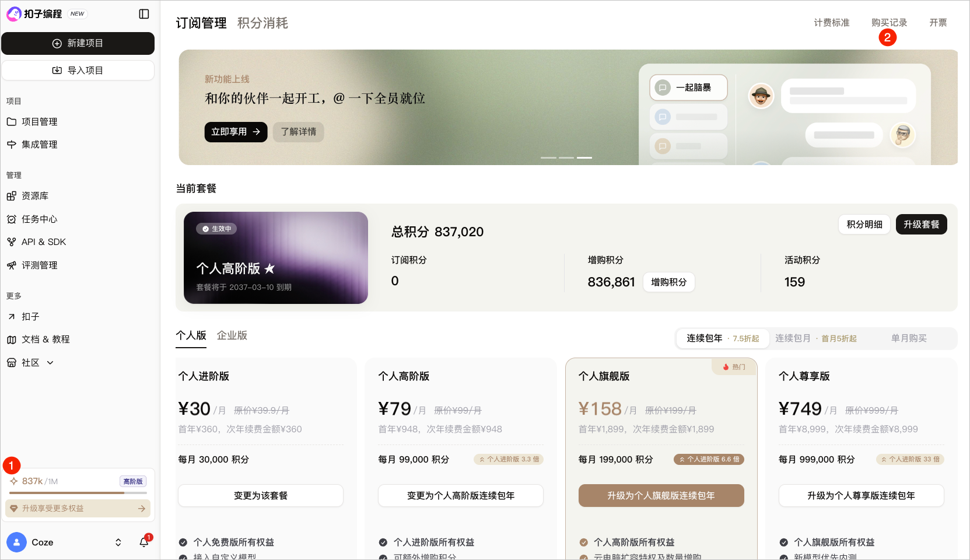Switch to 积分消耗 tab

tap(263, 23)
